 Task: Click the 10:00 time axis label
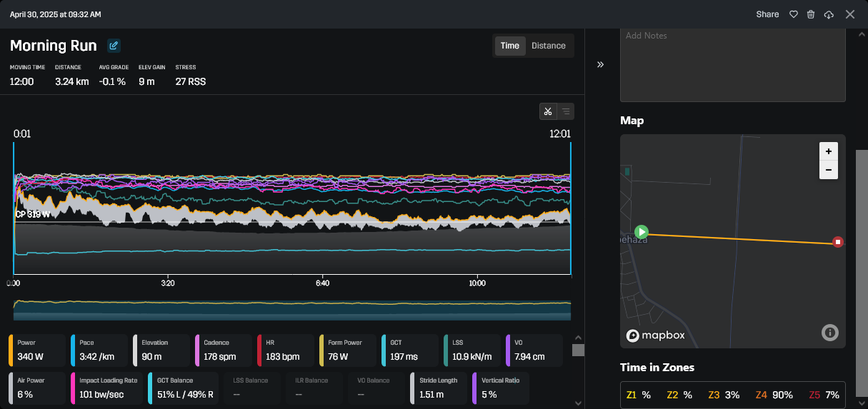click(x=477, y=283)
